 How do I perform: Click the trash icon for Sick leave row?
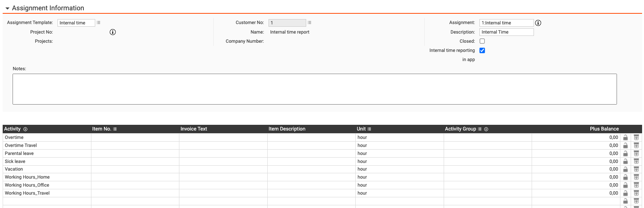pos(636,161)
